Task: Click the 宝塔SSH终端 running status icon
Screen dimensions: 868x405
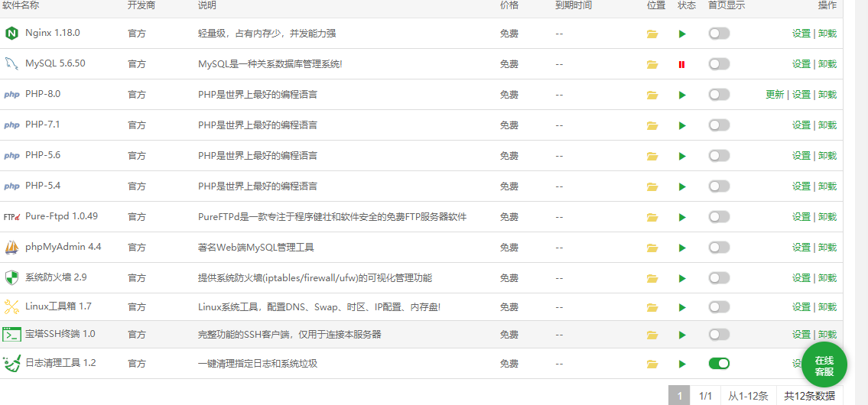Action: [x=682, y=335]
